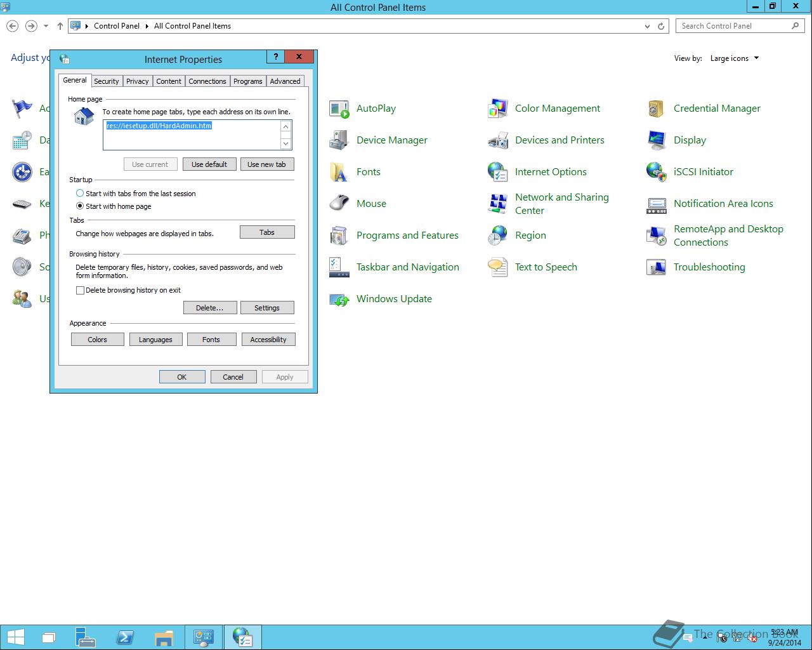Click the Control Panel breadcrumb
Screen dimensions: 812x650
[x=117, y=26]
